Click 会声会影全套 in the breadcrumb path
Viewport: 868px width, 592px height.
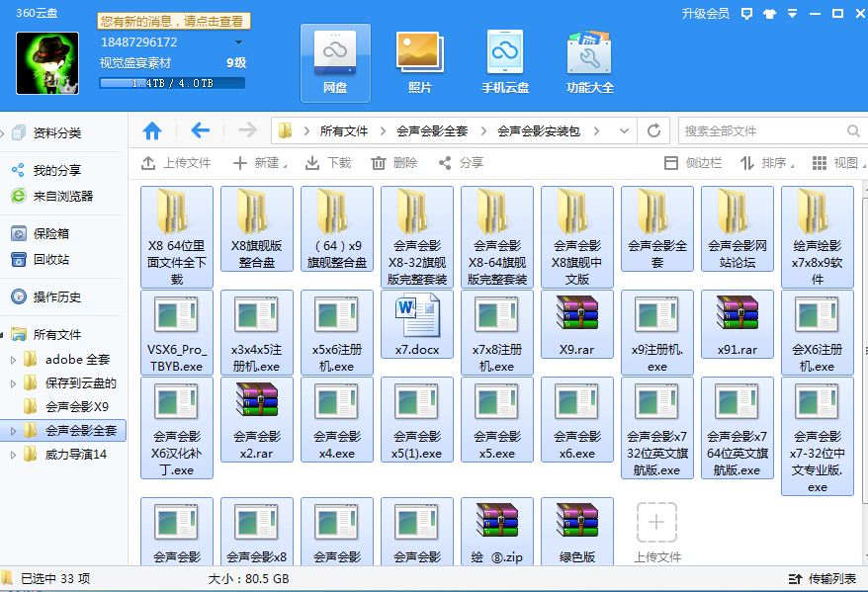pyautogui.click(x=432, y=131)
